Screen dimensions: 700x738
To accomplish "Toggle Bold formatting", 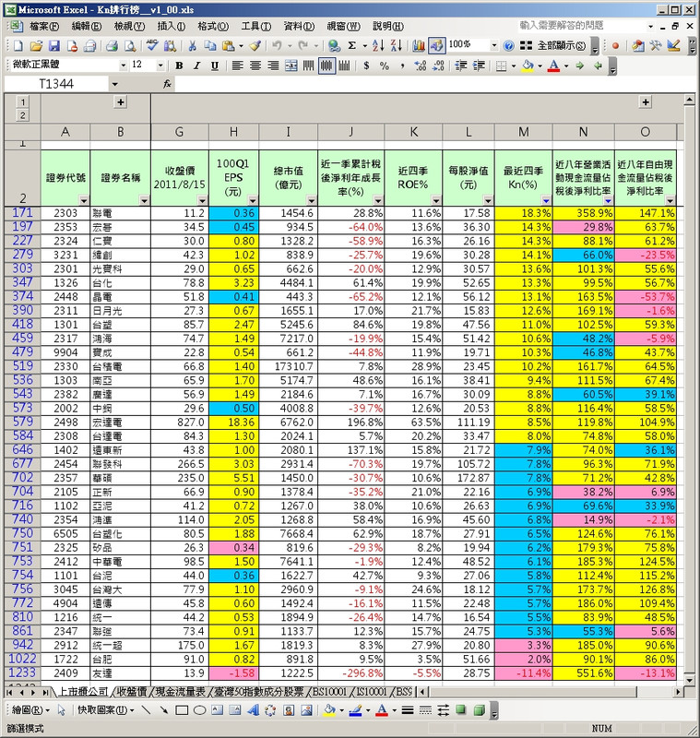I will point(179,65).
